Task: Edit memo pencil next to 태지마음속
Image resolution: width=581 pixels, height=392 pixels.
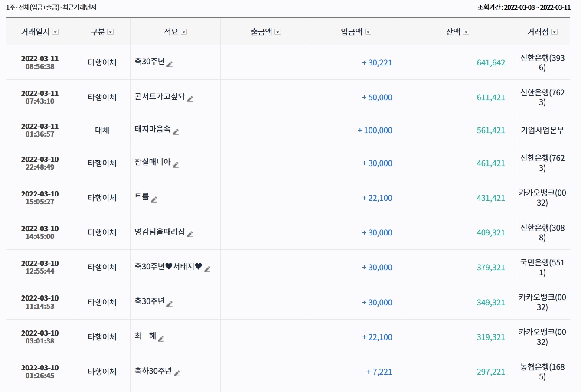Action: pyautogui.click(x=176, y=132)
